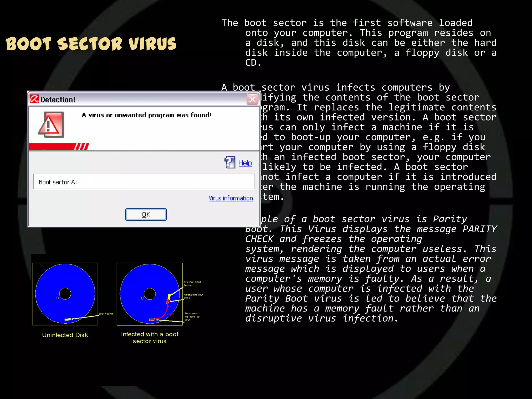Screen dimensions: 532x399
Task: Click the 'Uninfected Disk' caption
Action: tap(65, 335)
